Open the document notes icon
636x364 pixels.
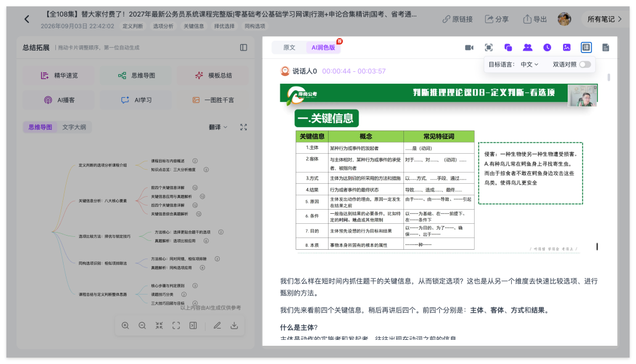605,48
